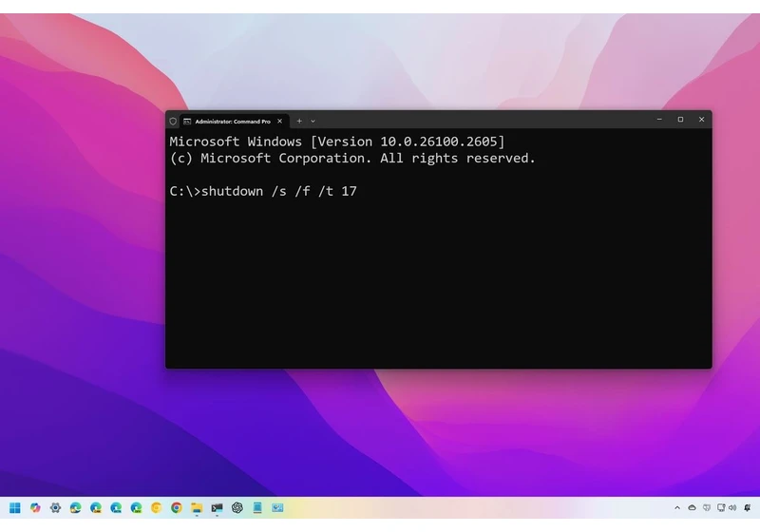Click the "C:\>" prompt text

(185, 191)
